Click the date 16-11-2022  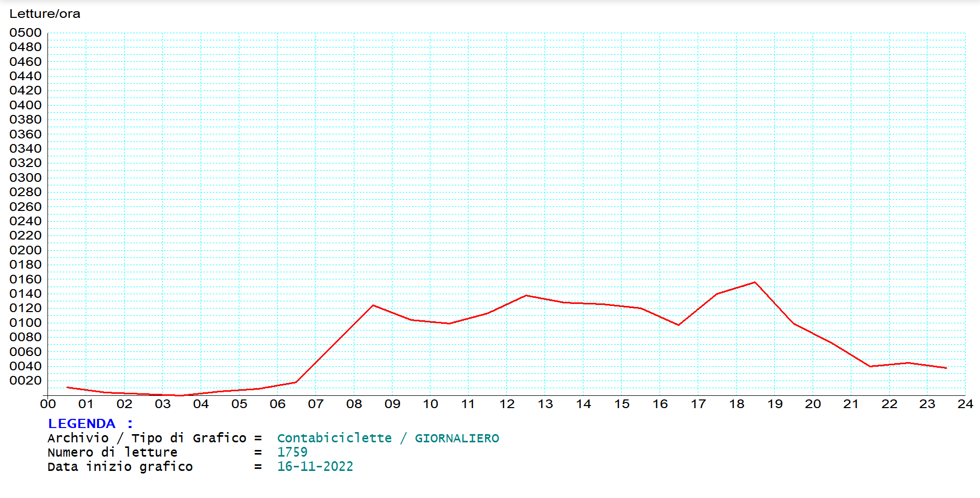pyautogui.click(x=315, y=467)
